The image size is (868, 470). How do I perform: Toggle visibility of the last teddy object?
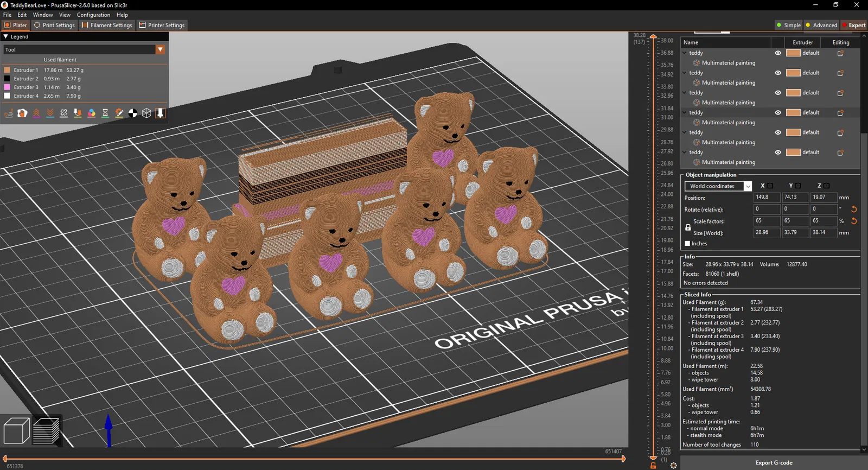pyautogui.click(x=778, y=153)
